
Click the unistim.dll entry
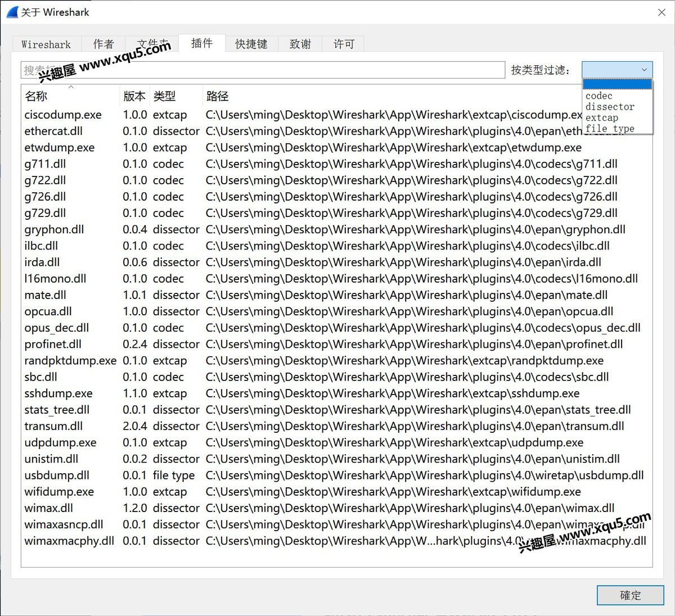51,459
